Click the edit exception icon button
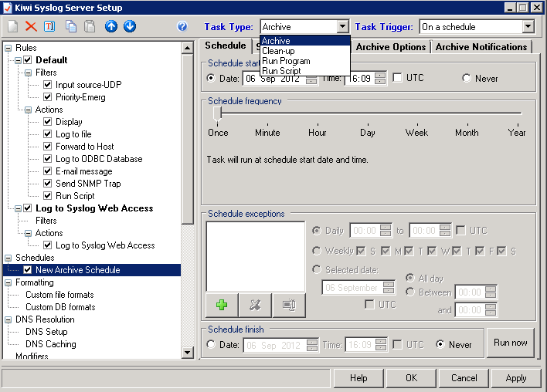 point(289,306)
